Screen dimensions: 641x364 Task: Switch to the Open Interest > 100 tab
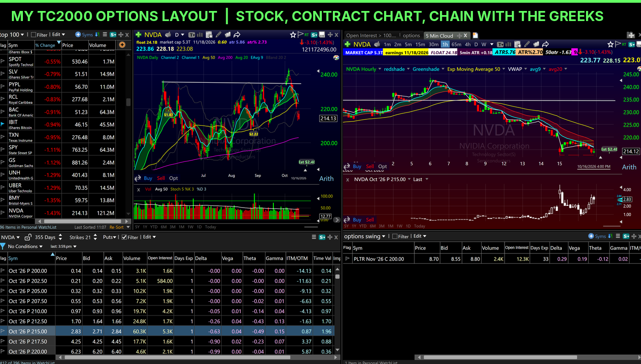(371, 36)
